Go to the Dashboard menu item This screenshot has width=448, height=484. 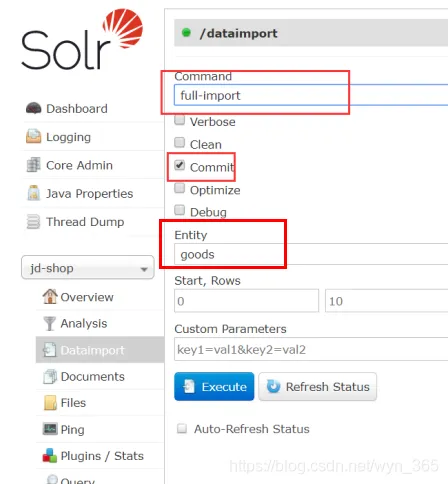[x=77, y=109]
